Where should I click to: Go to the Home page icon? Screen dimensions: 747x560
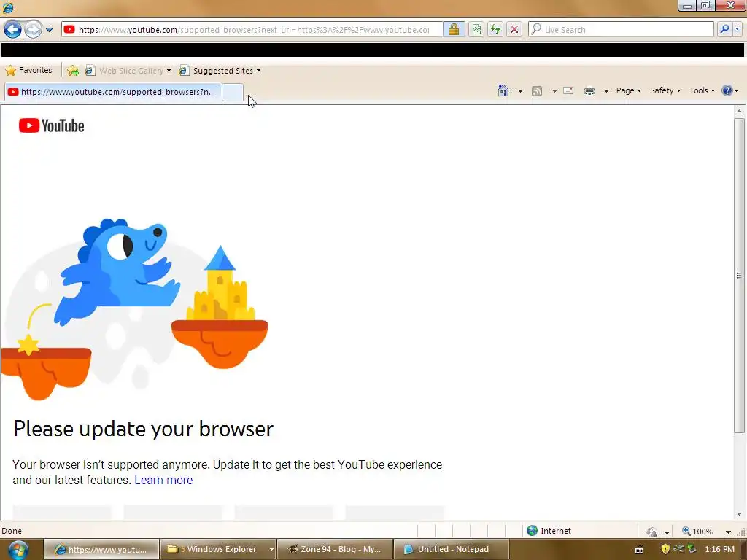click(503, 90)
